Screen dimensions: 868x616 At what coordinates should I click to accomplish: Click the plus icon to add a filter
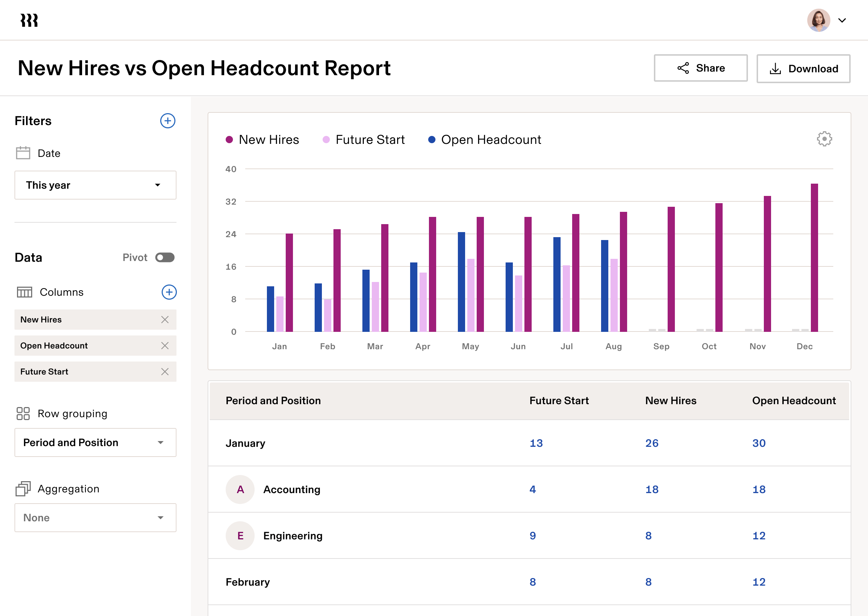click(x=167, y=121)
